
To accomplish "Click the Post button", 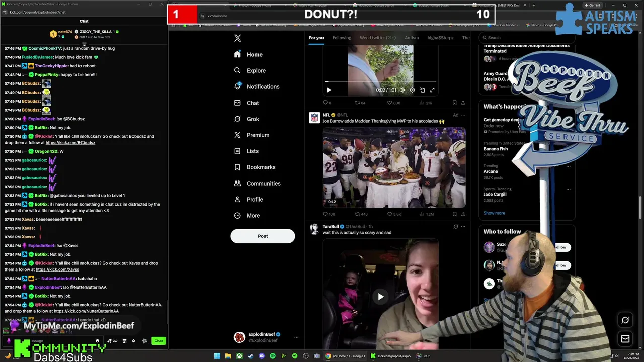I will pyautogui.click(x=263, y=236).
